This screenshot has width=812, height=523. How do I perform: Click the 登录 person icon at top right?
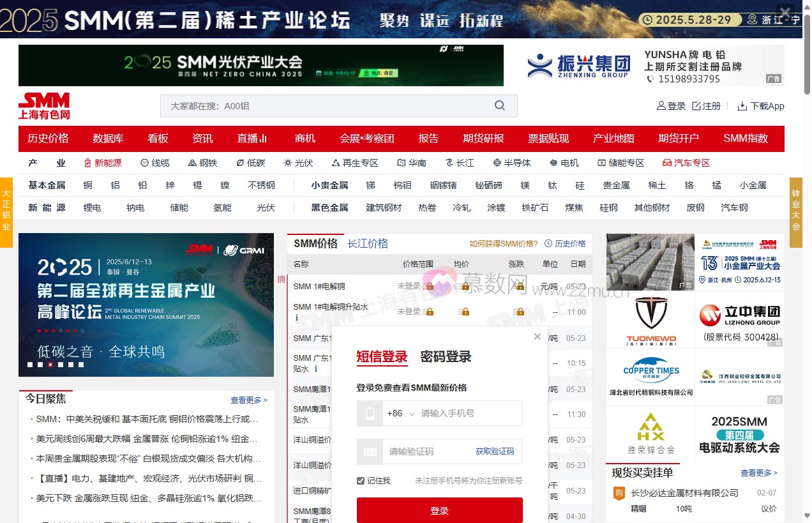click(661, 106)
